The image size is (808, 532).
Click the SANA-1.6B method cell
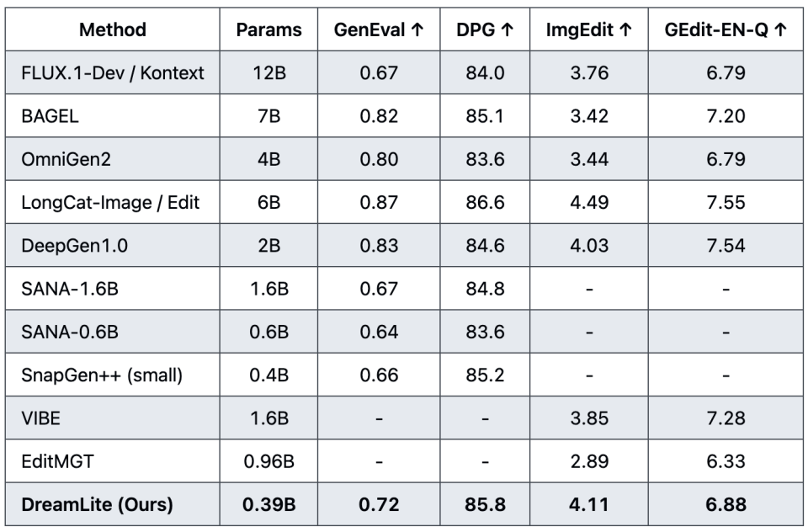point(112,289)
